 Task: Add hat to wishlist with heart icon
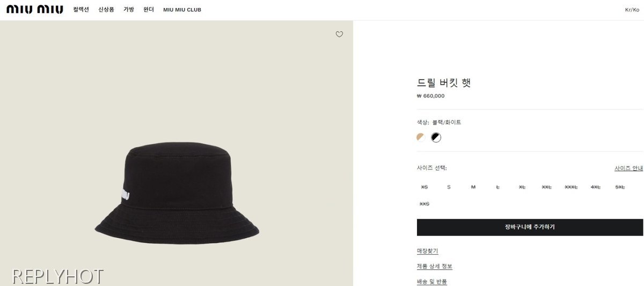point(339,34)
